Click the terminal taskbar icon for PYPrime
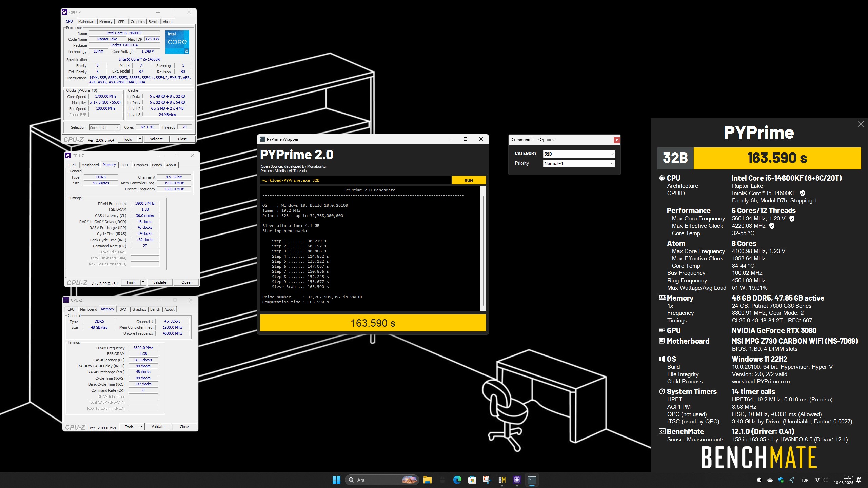This screenshot has width=868, height=488. click(x=532, y=480)
